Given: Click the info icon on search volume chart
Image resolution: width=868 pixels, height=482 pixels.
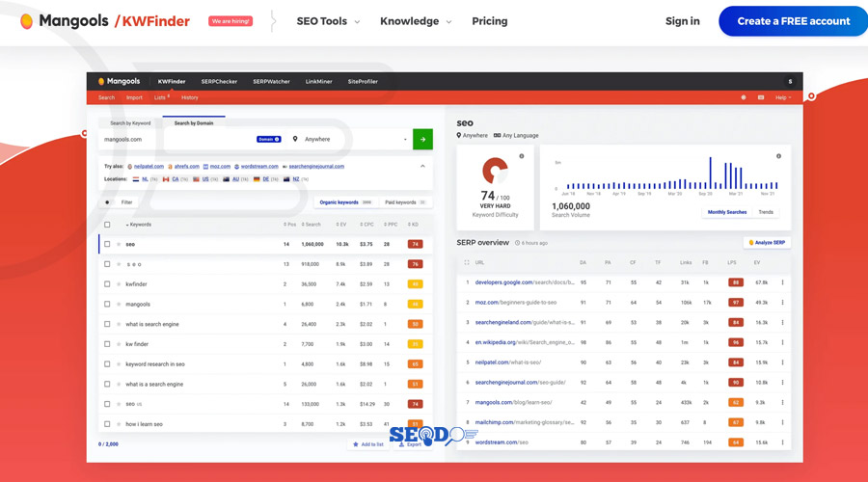Looking at the screenshot, I should click(x=778, y=156).
